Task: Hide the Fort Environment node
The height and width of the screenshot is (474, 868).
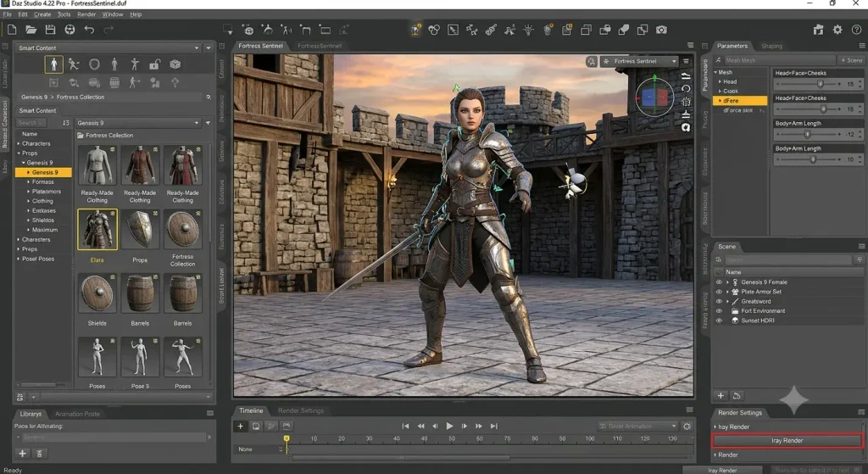Action: pos(719,311)
